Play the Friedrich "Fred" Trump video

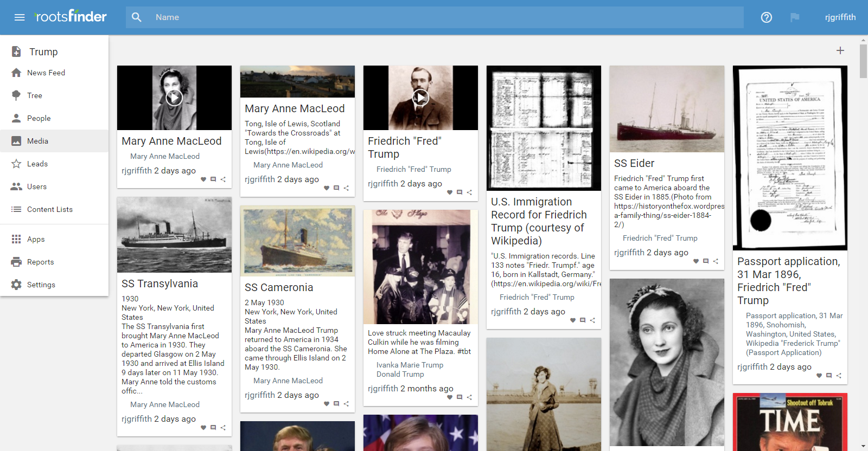click(420, 98)
